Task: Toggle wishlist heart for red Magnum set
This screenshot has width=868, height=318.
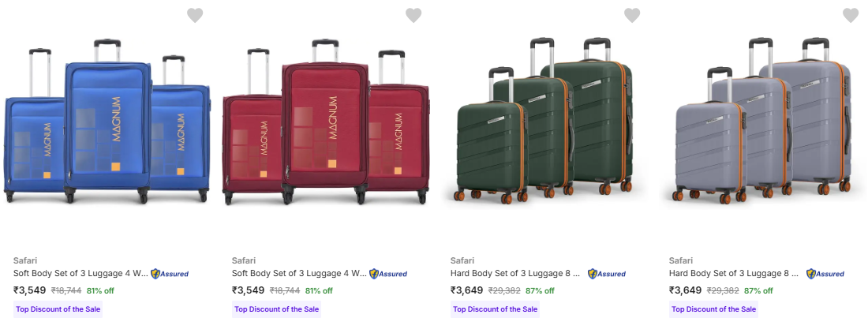Action: click(x=413, y=15)
